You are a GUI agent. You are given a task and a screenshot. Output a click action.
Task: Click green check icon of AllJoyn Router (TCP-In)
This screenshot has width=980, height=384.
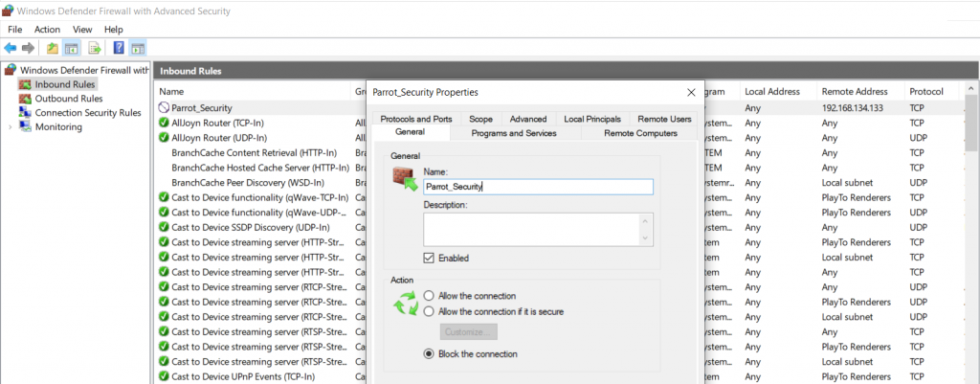[x=165, y=123]
